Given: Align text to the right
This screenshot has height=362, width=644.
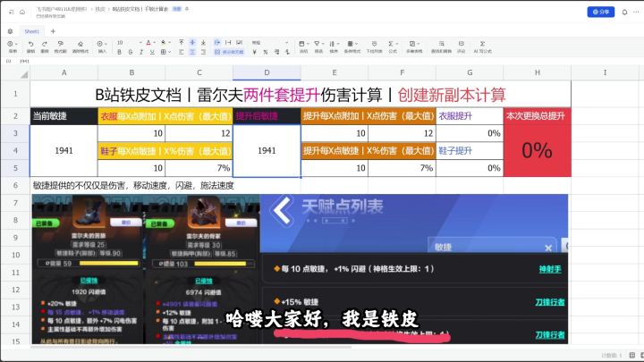Looking at the screenshot, I should (203, 52).
